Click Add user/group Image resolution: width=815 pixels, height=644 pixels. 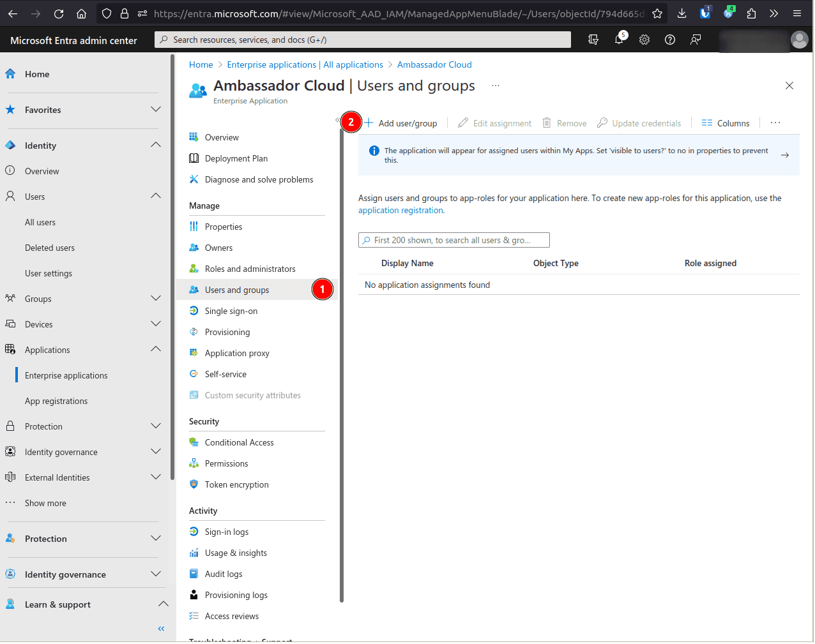coord(400,123)
